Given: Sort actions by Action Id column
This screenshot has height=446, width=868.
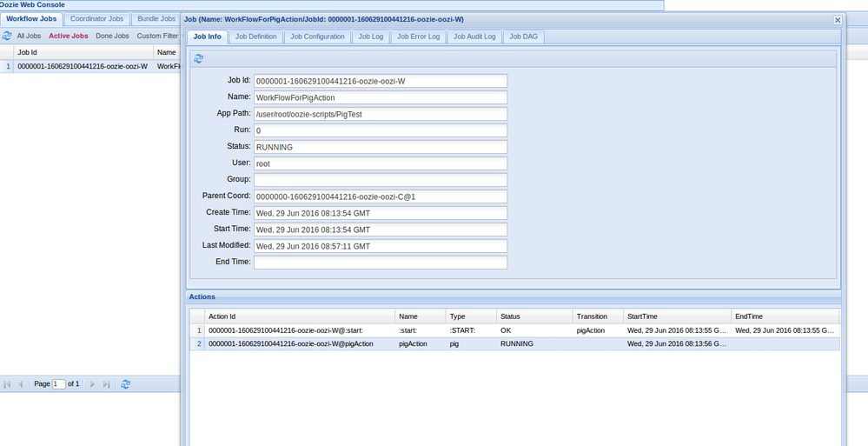Looking at the screenshot, I should pos(300,316).
